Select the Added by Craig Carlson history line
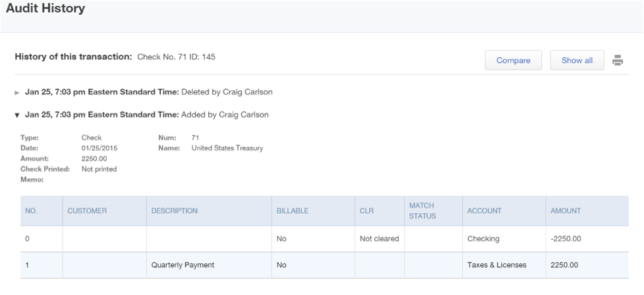644x295 pixels. point(146,115)
